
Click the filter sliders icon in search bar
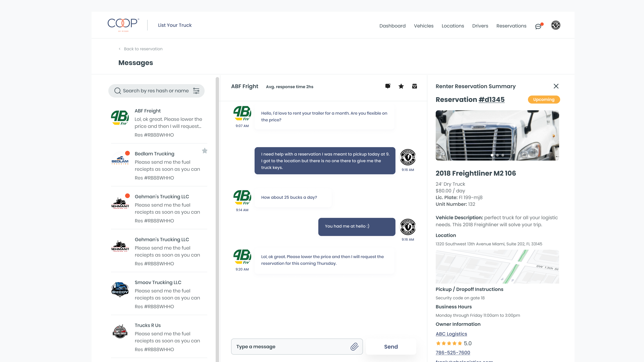(x=196, y=91)
